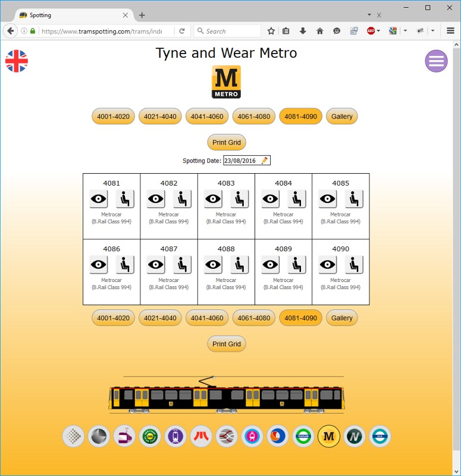Open the bottom Gallery button
Viewport: 461px width, 476px height.
[x=341, y=318]
